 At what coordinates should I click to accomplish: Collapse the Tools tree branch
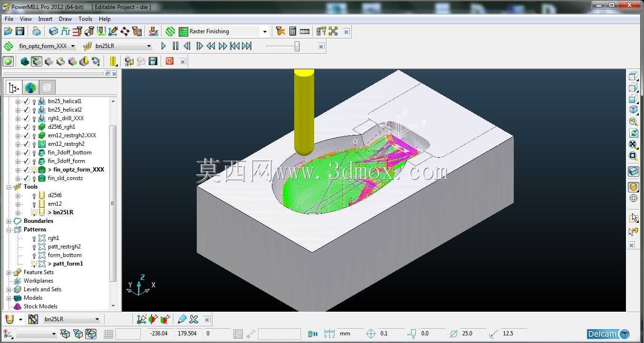coord(9,187)
